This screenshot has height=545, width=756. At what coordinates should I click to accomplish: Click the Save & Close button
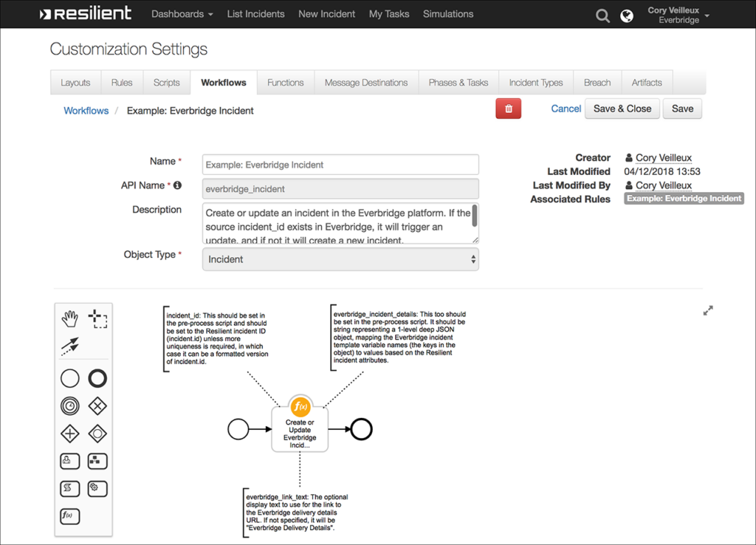click(x=622, y=109)
